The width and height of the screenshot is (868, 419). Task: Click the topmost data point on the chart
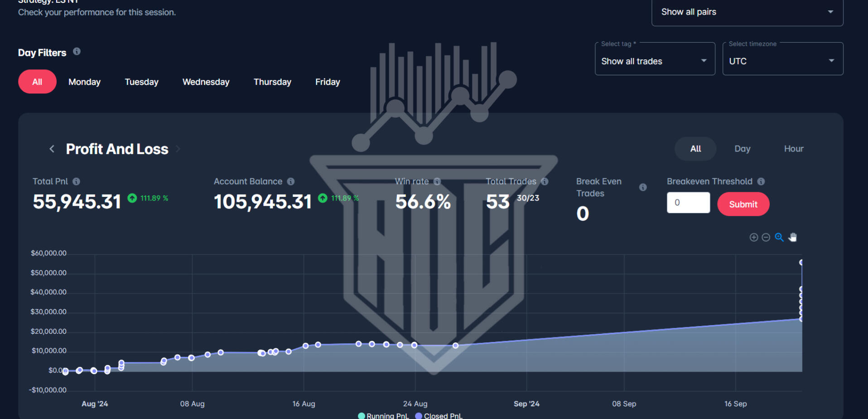coord(801,263)
